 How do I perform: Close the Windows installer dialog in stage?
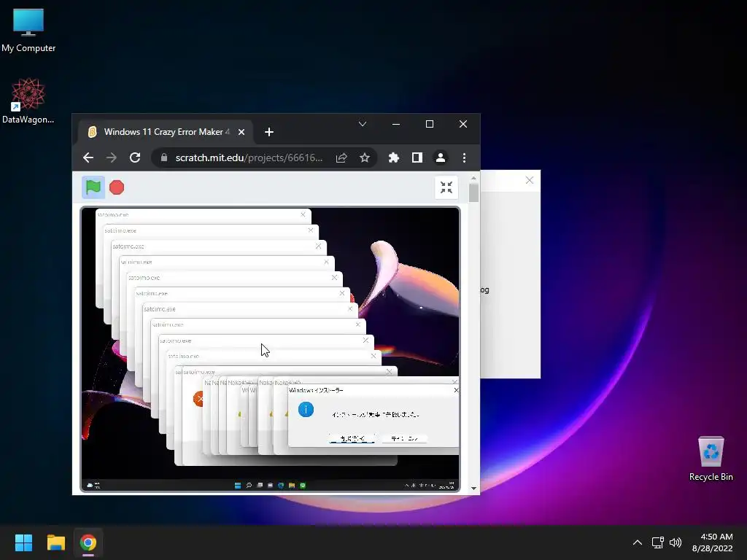(x=456, y=390)
